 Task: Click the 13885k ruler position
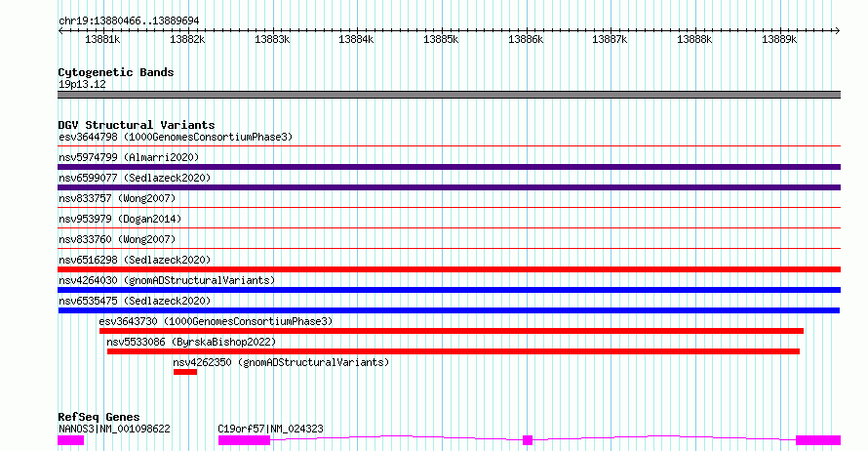tap(441, 39)
